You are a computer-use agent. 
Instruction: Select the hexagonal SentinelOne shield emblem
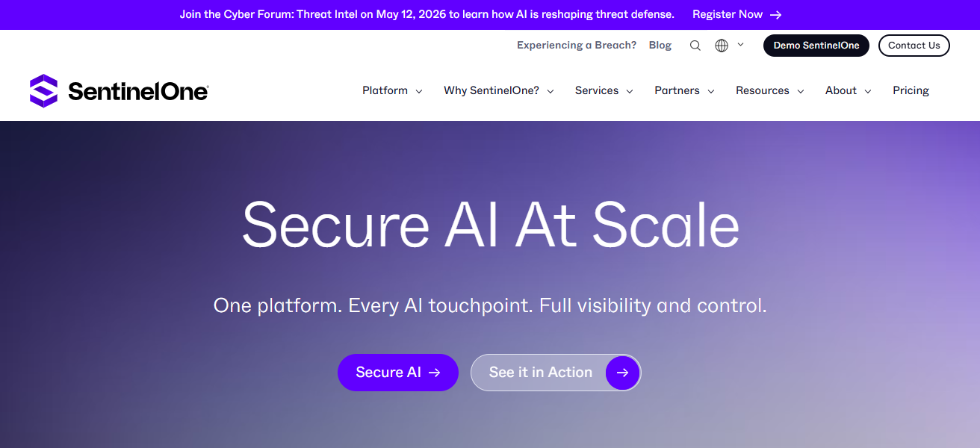42,90
